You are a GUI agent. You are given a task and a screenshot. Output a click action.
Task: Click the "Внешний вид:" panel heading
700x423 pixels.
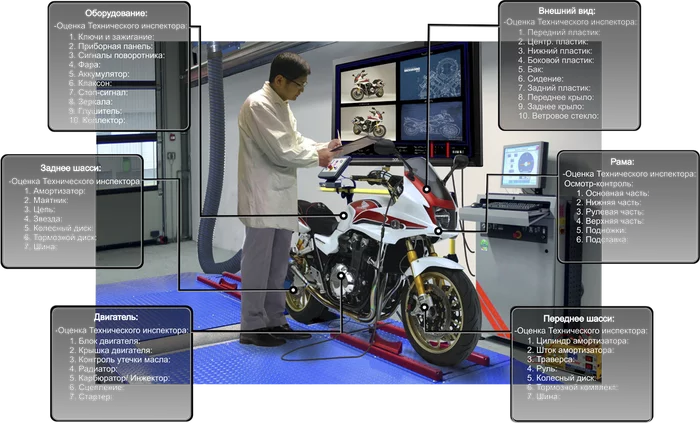[567, 11]
